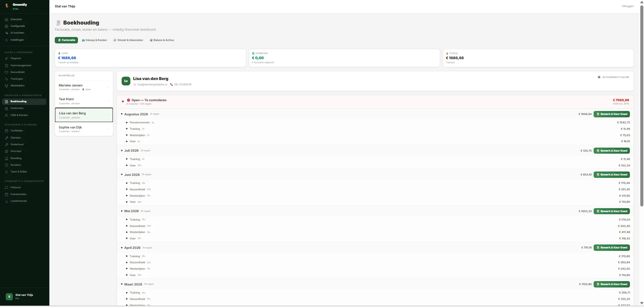Select customer Sophie van Dijk
Image resolution: width=644 pixels, height=307 pixels.
pyautogui.click(x=84, y=129)
